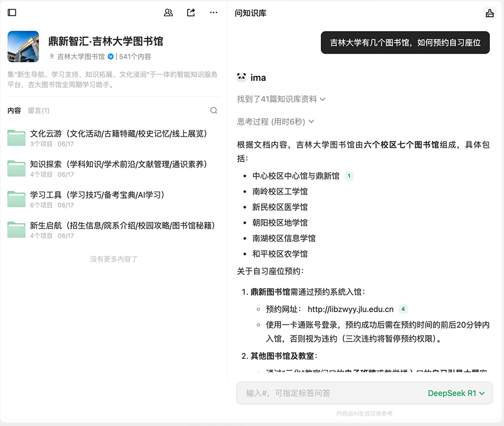Open the 新生启航 folder
This screenshot has height=426, width=504.
pos(122,225)
